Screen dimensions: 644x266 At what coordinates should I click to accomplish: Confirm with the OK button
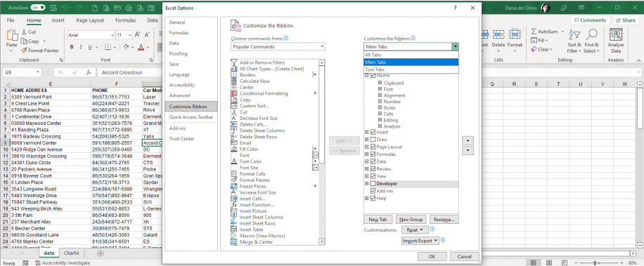pos(432,257)
